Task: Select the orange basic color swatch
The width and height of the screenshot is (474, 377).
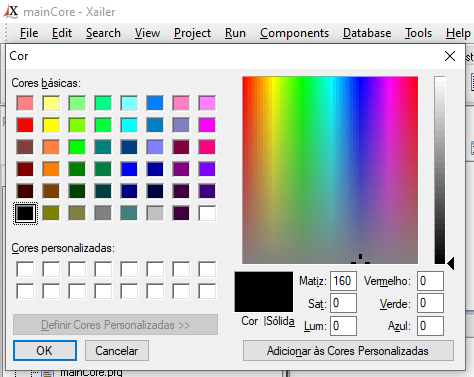Action: tap(51, 169)
